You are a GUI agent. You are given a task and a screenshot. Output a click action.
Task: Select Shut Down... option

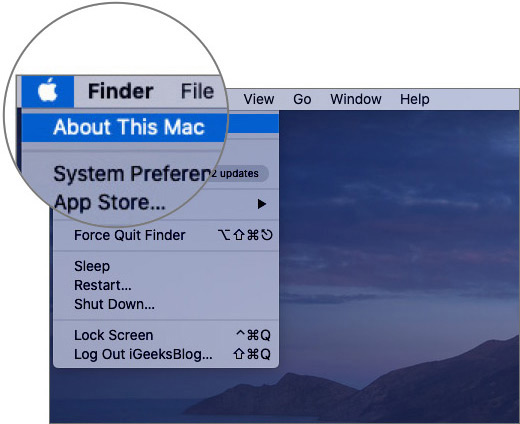114,304
